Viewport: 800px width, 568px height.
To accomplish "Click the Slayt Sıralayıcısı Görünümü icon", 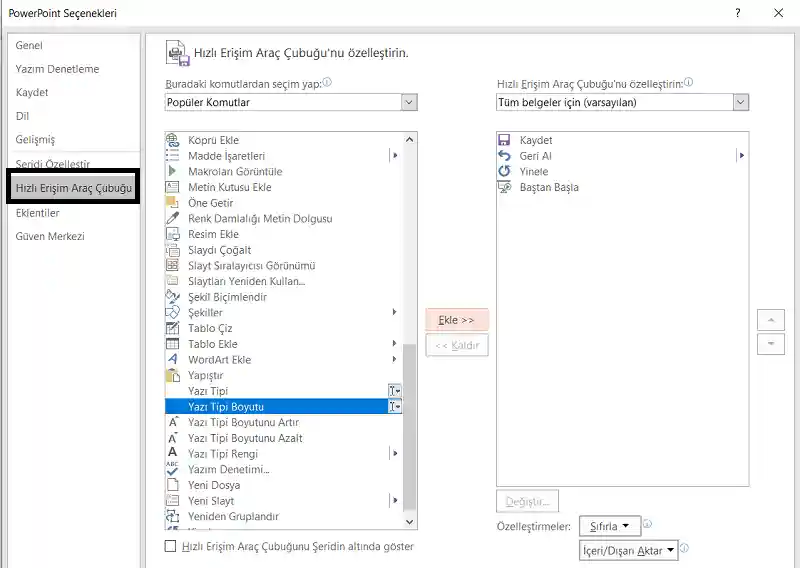I will [x=173, y=265].
